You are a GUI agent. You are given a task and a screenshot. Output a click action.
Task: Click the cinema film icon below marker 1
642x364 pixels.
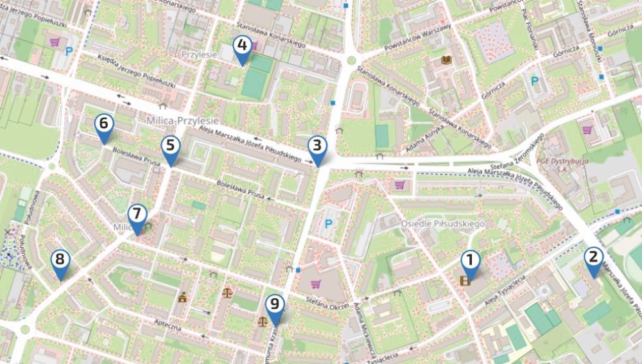465,280
